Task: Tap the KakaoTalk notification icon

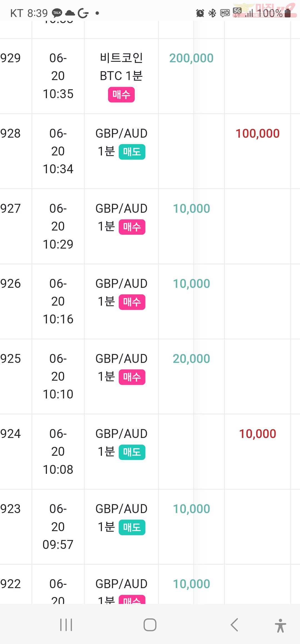Action: pyautogui.click(x=57, y=13)
